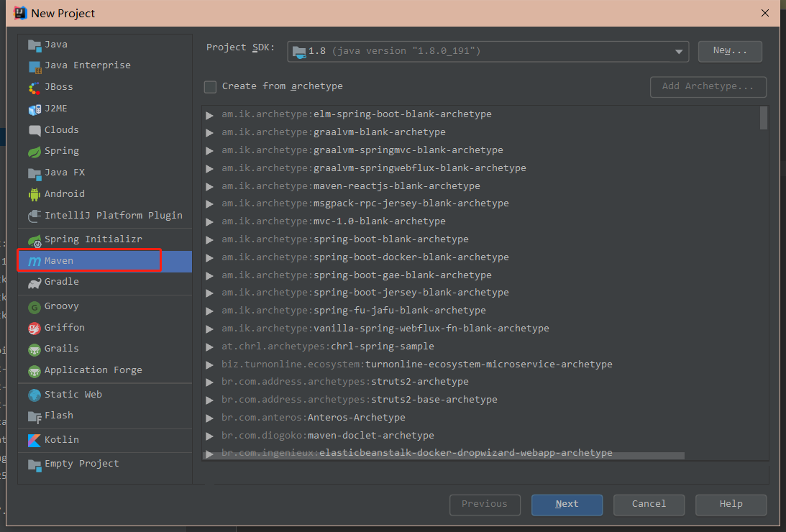Expand graalvm-blank-archetype node
This screenshot has height=532, width=786.
tap(209, 133)
